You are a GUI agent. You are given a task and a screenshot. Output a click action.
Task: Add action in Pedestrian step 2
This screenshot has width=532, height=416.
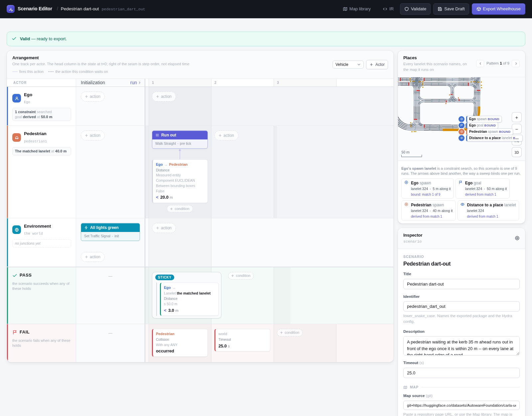point(226,135)
